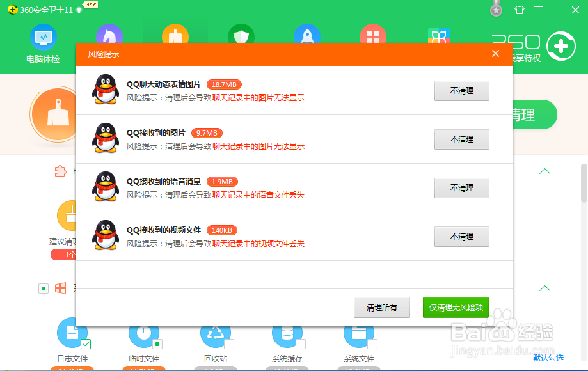
Task: Click the 默认勾选 link
Action: 548,358
